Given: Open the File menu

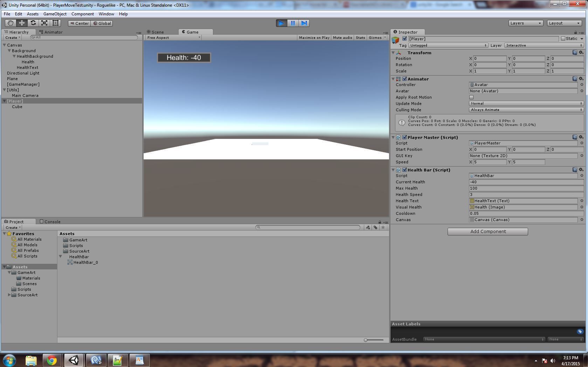Looking at the screenshot, I should pyautogui.click(x=7, y=14).
